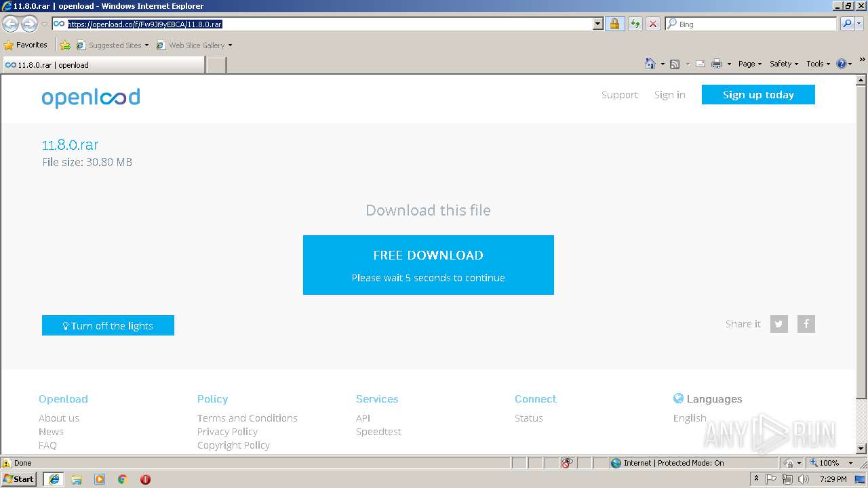Click the Refresh page icon
The image size is (868, 488).
[x=635, y=24]
